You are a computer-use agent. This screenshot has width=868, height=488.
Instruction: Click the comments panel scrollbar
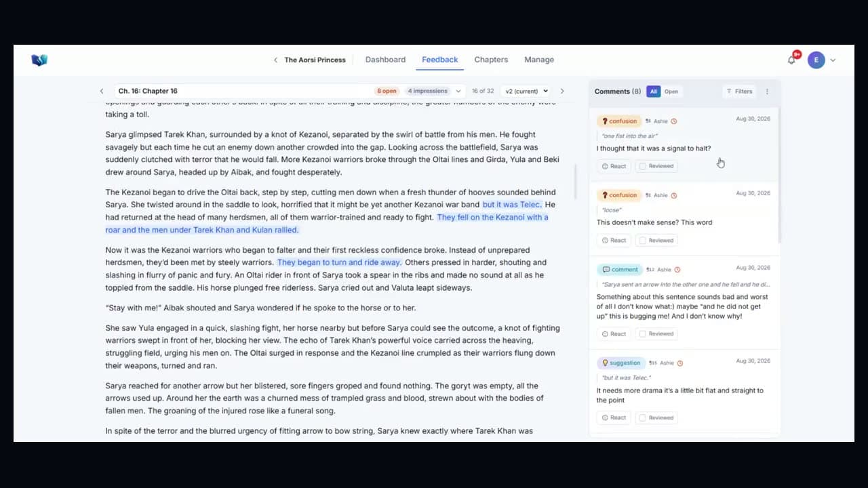(779, 175)
